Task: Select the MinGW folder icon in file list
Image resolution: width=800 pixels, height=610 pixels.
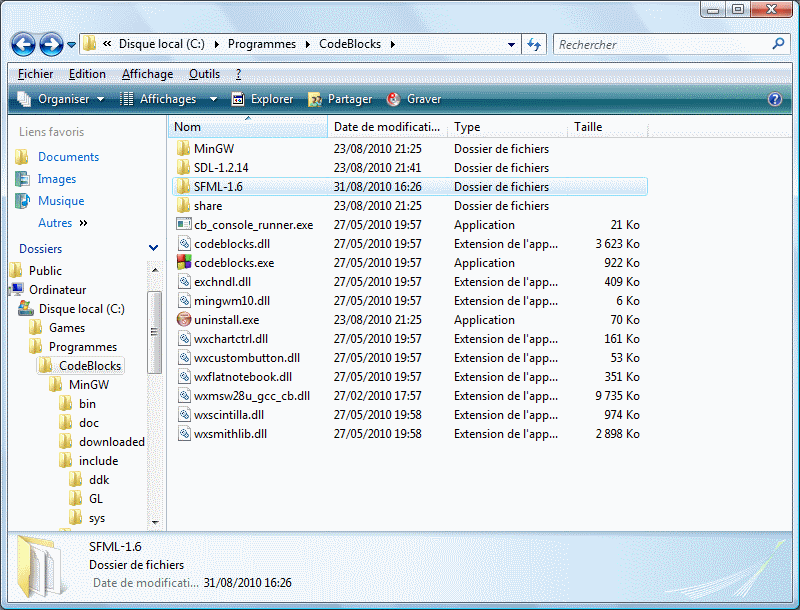Action: [x=184, y=148]
